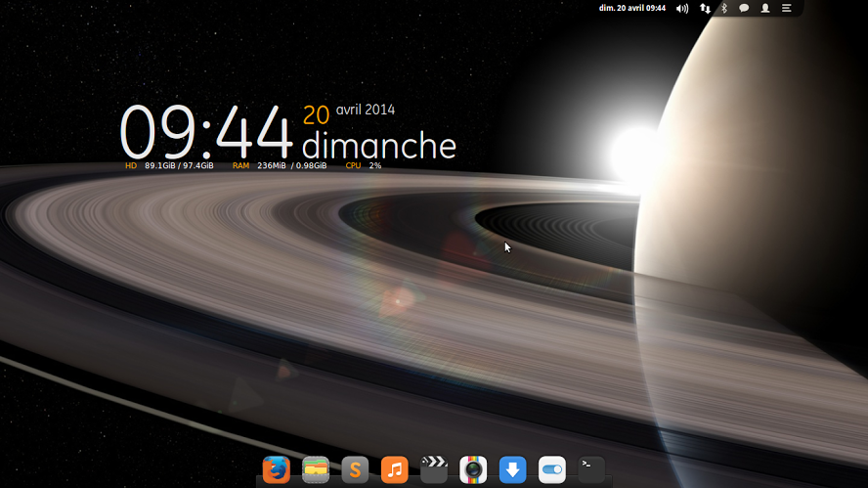The image size is (868, 488).
Task: Click the RAM value '236MiB / 0.98GiB'
Action: pos(291,165)
